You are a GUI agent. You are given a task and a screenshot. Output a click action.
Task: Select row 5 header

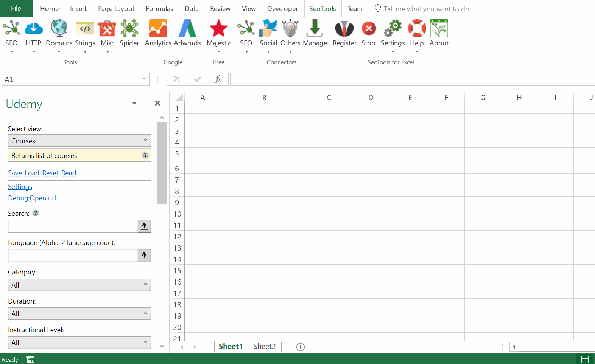pos(177,154)
